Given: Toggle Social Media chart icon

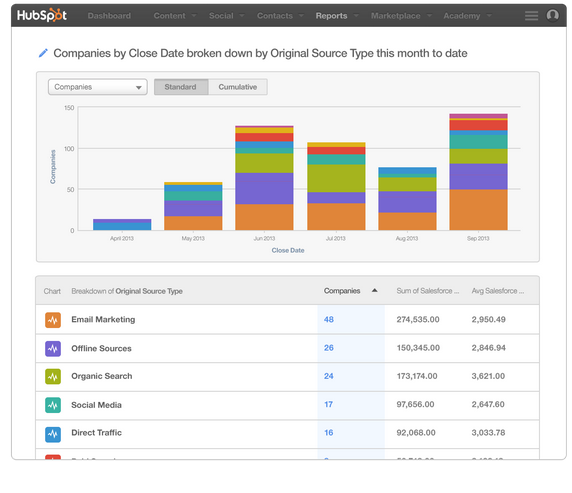Looking at the screenshot, I should (53, 405).
